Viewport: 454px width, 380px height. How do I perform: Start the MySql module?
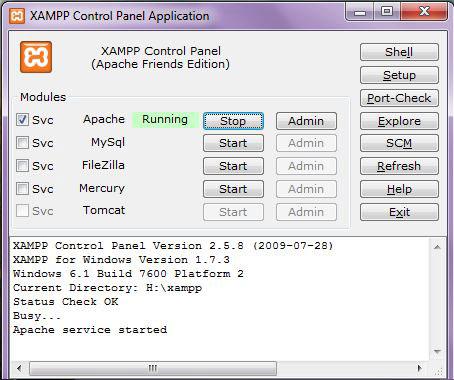pos(233,143)
